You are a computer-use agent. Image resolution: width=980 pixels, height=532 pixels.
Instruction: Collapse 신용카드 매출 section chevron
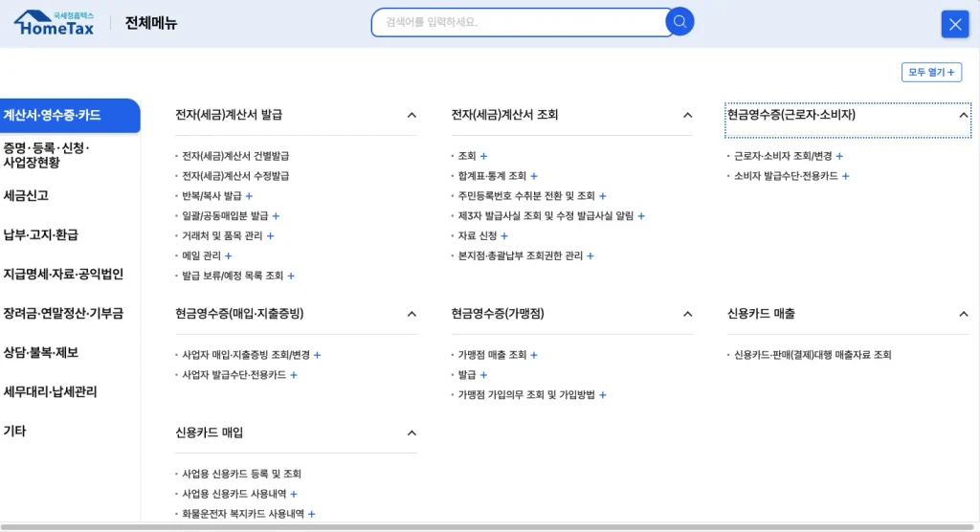963,314
